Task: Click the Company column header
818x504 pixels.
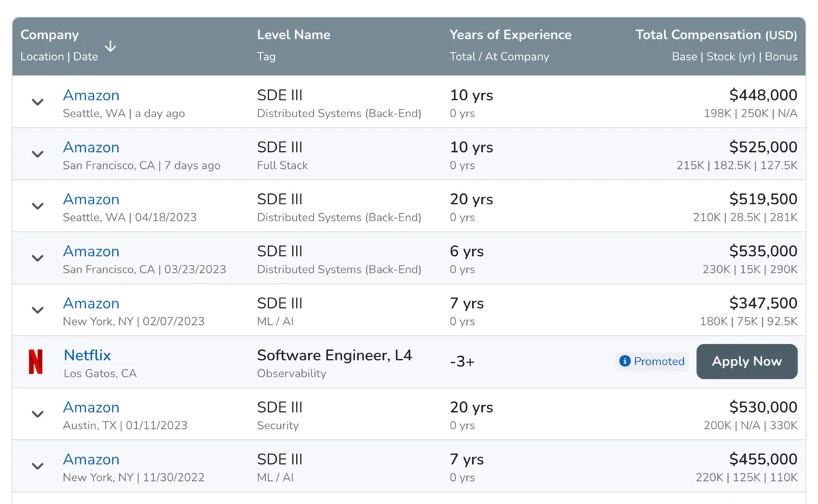Action: coord(50,35)
